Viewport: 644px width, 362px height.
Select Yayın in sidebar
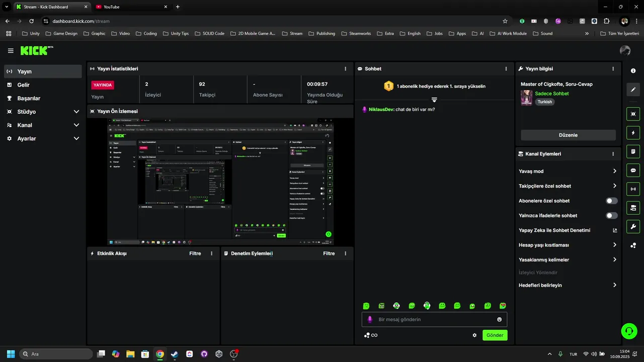[43, 71]
